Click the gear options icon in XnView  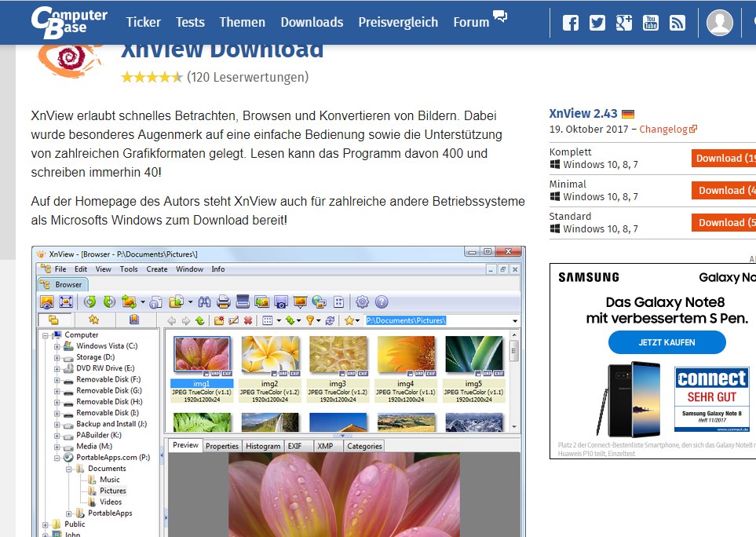coord(362,301)
